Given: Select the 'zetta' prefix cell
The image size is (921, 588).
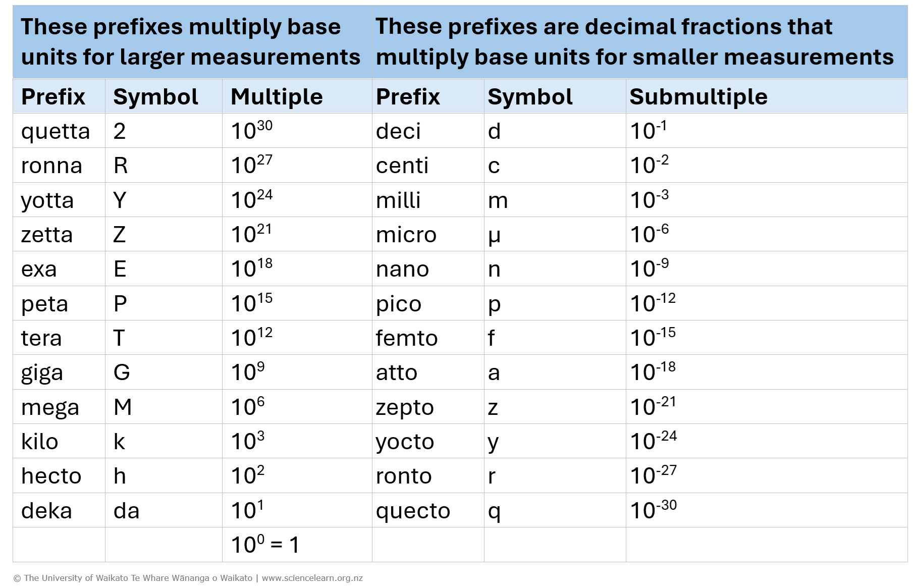Looking at the screenshot, I should click(x=47, y=235).
